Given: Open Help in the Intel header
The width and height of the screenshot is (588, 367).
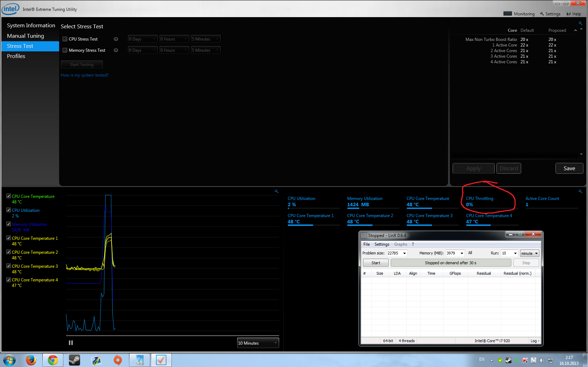Looking at the screenshot, I should point(574,14).
